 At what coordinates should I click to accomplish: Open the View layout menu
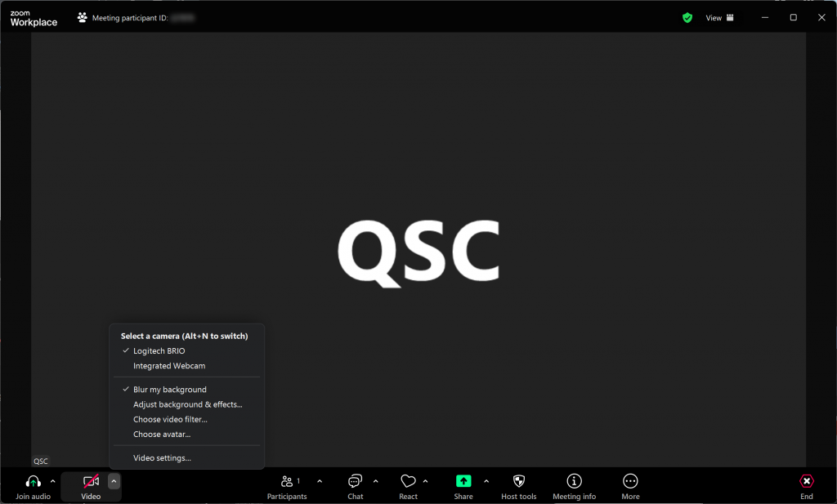(x=719, y=18)
